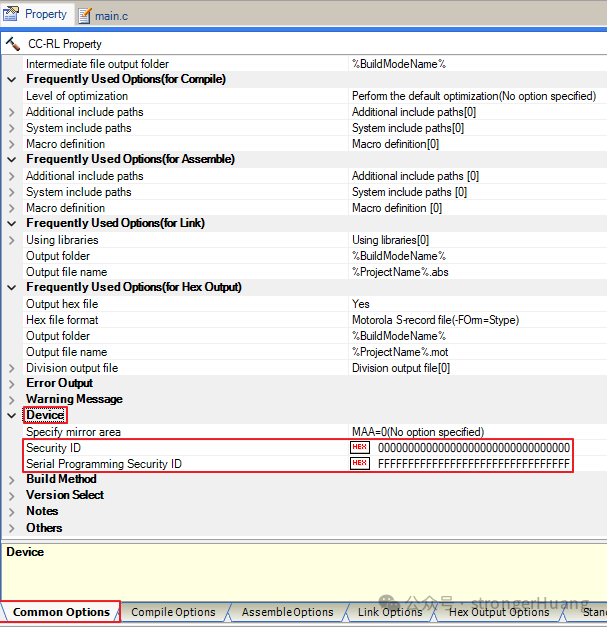Viewport: 607px width, 627px height.
Task: Click the HEX icon beside Security ID
Action: (359, 447)
